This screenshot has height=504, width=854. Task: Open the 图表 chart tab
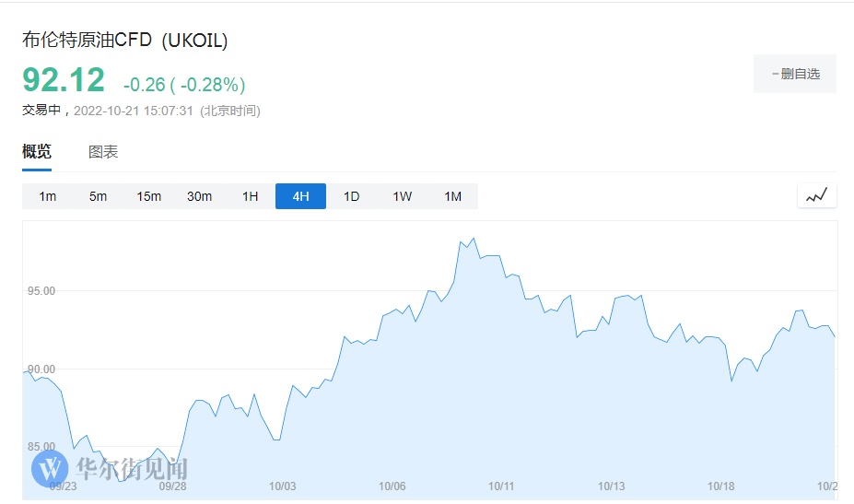103,152
